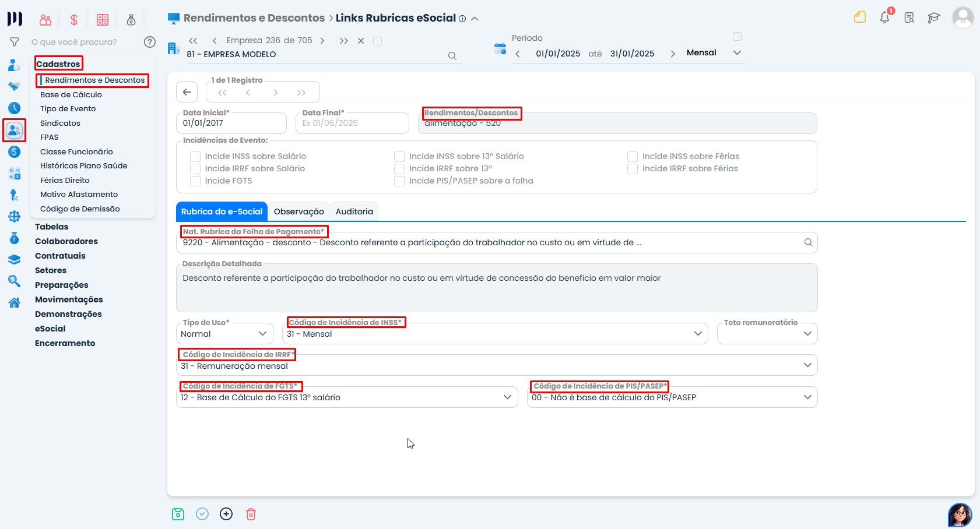Check Incide INSS sobre Férias
This screenshot has width=980, height=529.
point(633,156)
